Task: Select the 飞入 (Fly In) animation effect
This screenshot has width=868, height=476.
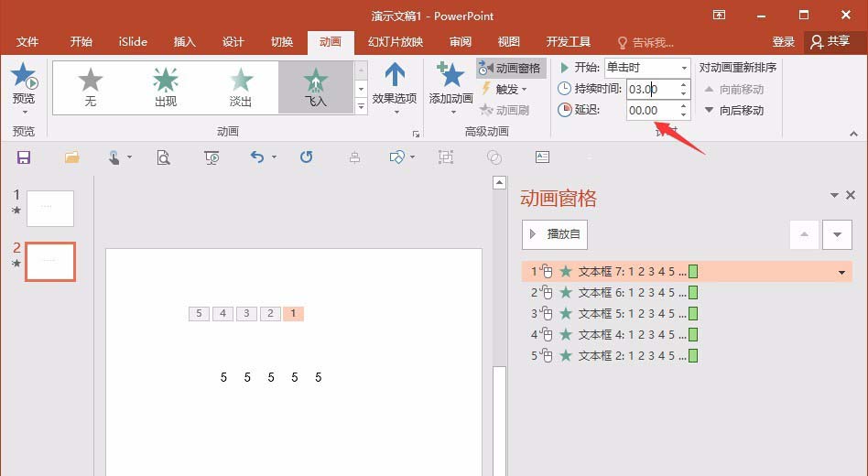Action: (x=316, y=87)
